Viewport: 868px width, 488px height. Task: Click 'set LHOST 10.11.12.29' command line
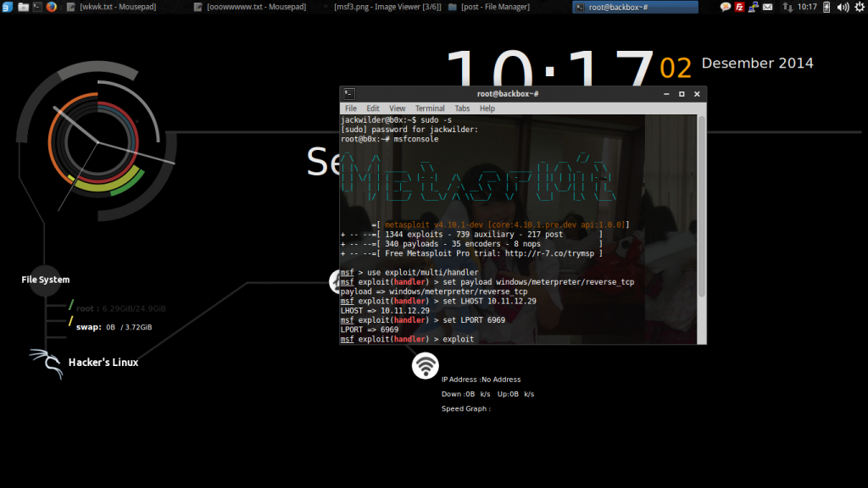pyautogui.click(x=438, y=301)
